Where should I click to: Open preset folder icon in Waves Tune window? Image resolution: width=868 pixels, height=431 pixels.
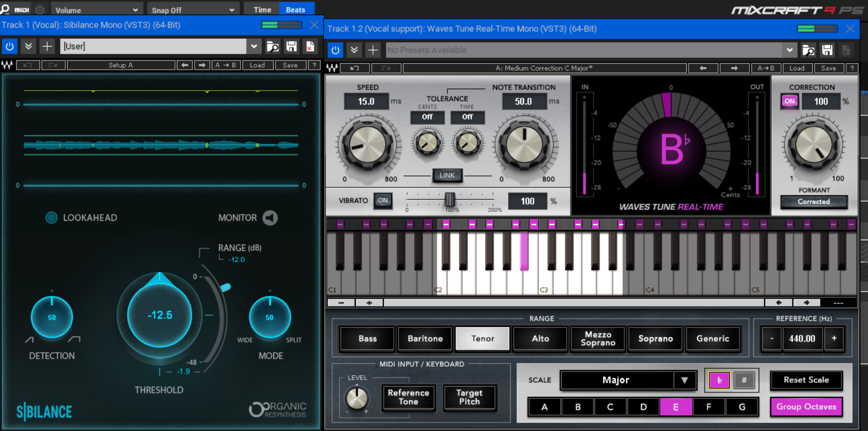[809, 50]
